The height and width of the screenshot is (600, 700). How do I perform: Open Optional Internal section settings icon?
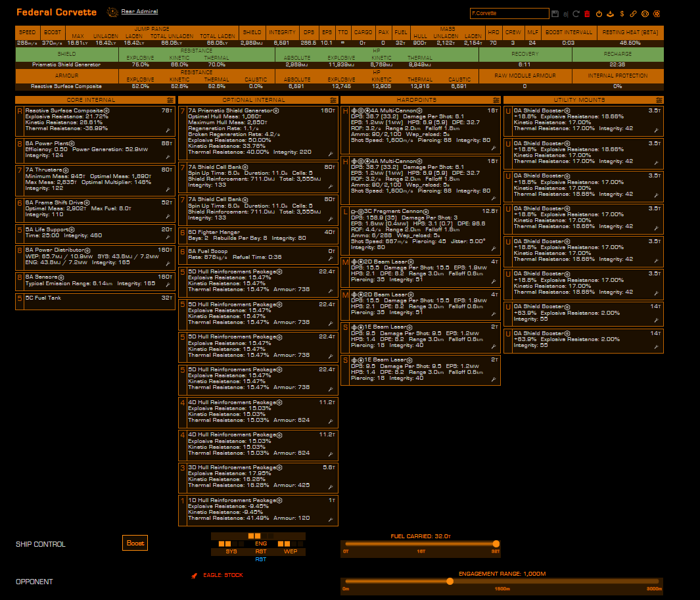click(x=333, y=100)
